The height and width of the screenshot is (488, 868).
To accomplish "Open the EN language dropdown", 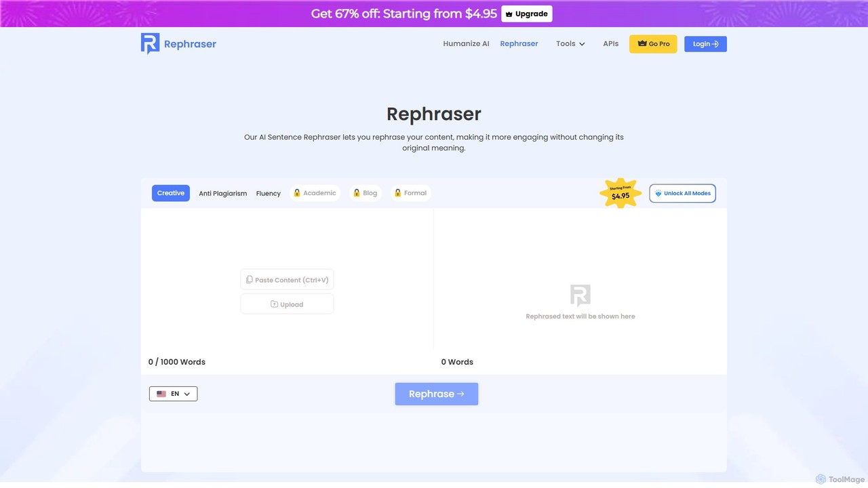I will [x=173, y=394].
